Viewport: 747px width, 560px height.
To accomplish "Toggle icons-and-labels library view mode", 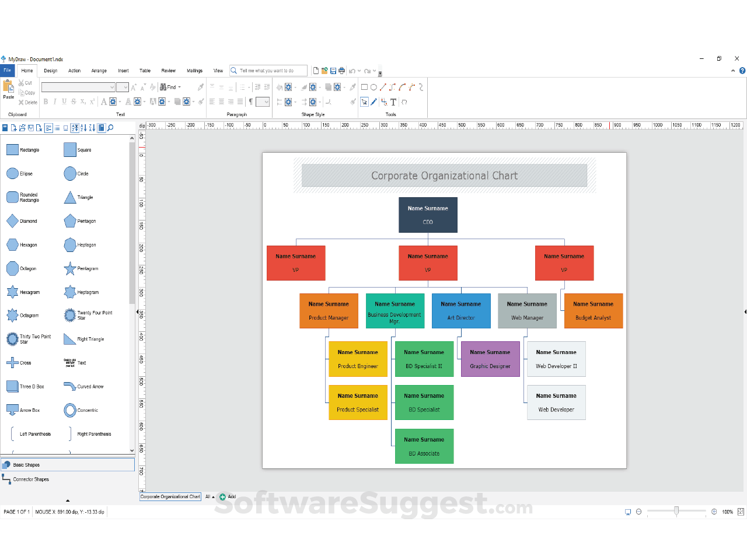I will [48, 128].
